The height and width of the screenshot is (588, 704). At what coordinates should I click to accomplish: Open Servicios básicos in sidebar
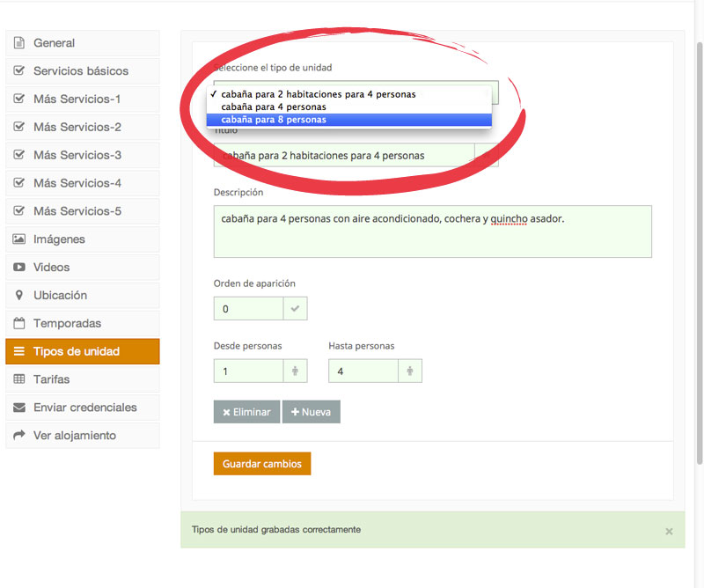click(x=83, y=71)
